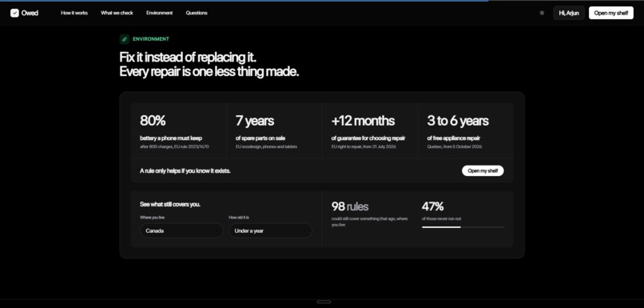644x308 pixels.
Task: Click the Owed brand name
Action: pos(30,13)
